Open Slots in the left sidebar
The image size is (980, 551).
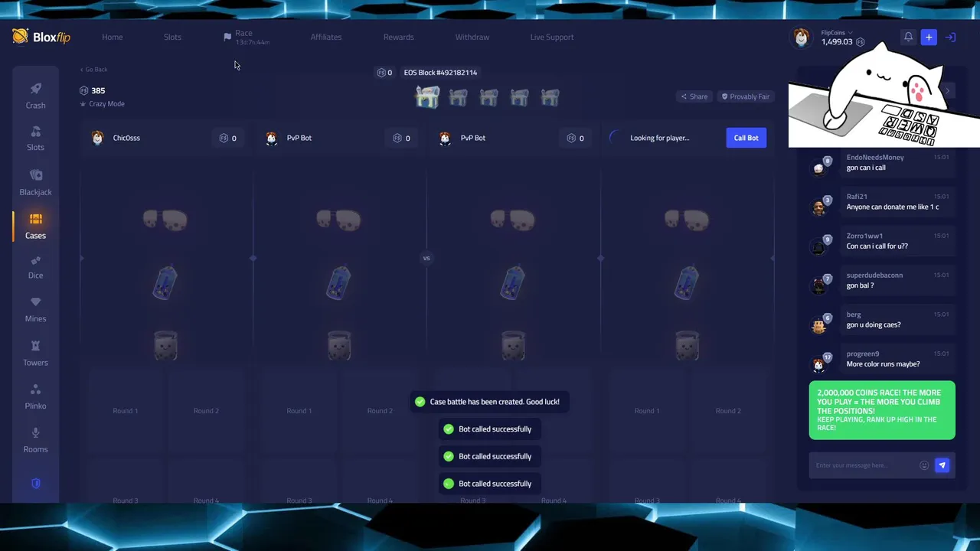tap(35, 139)
